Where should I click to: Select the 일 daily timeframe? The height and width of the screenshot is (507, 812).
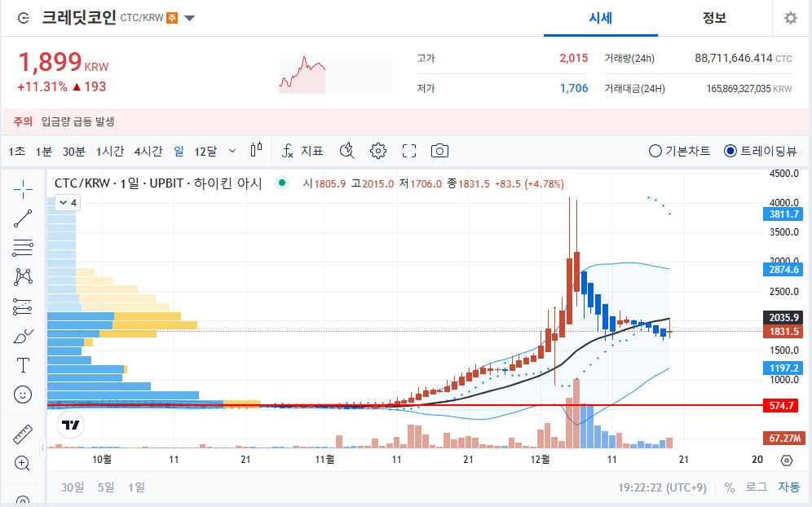click(x=179, y=152)
